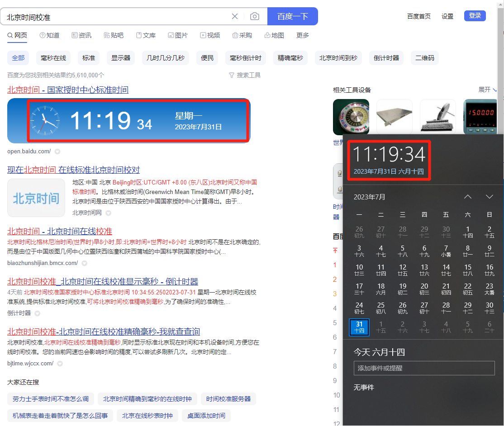Click the first related tool device image
504x426 pixels.
(351, 117)
